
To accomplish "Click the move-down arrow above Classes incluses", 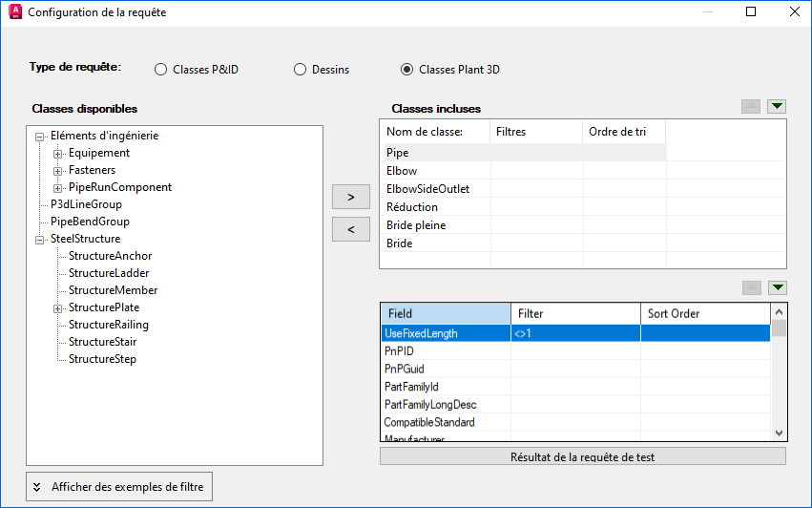I will tap(777, 106).
